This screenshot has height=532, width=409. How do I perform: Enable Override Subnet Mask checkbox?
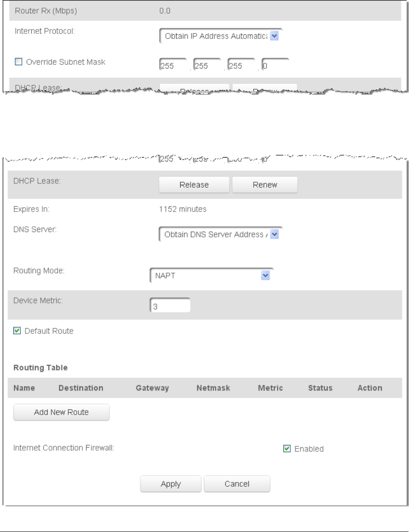click(x=19, y=62)
